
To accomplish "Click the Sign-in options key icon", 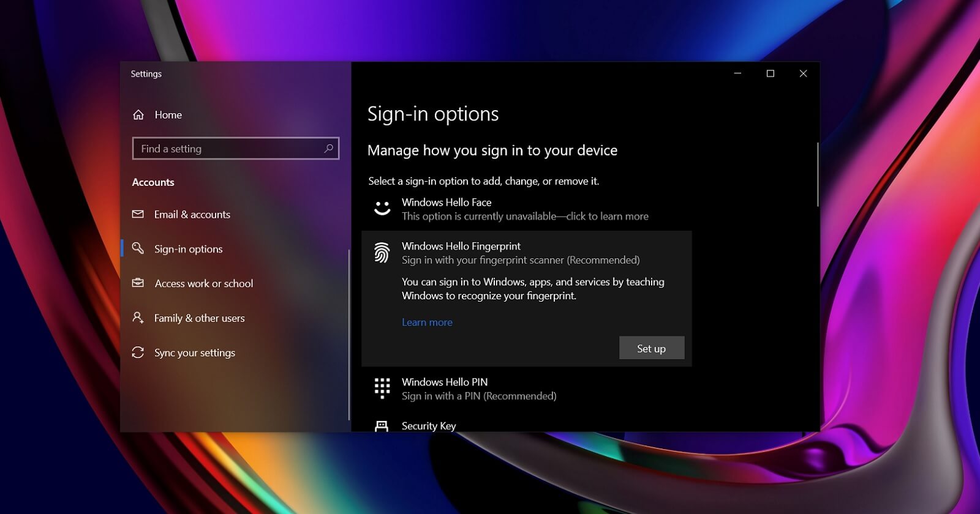I will point(138,248).
